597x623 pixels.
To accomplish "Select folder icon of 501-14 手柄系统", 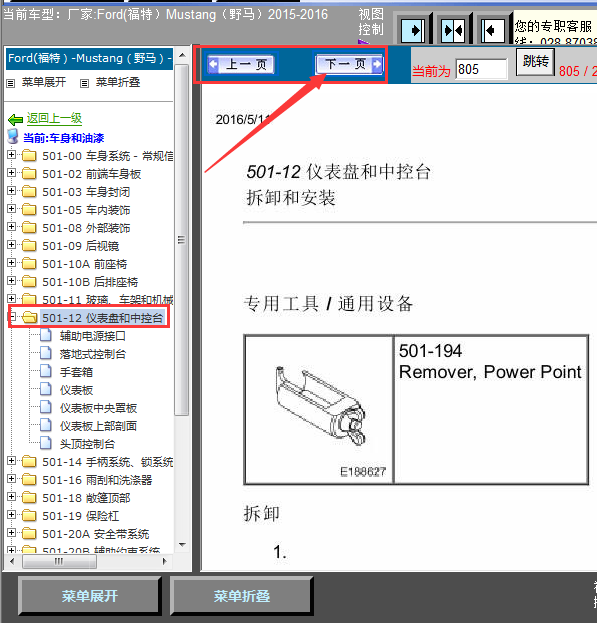I will 29,462.
